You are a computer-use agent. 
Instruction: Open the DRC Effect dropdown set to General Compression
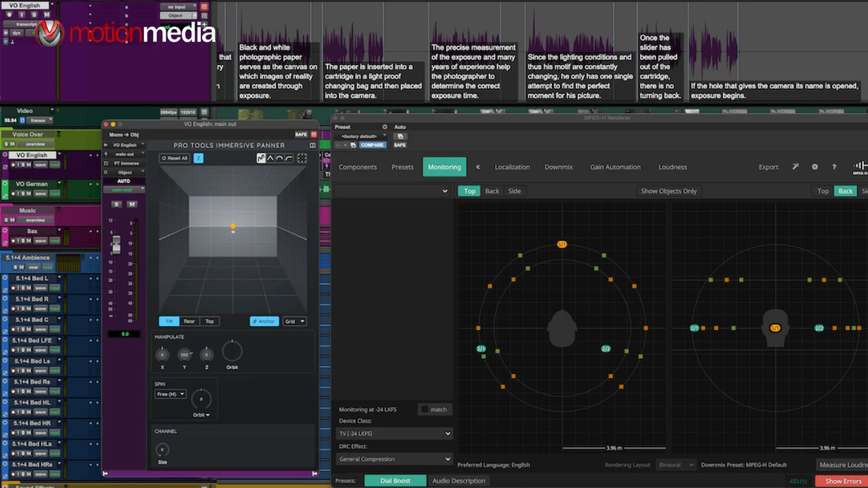[x=394, y=459]
